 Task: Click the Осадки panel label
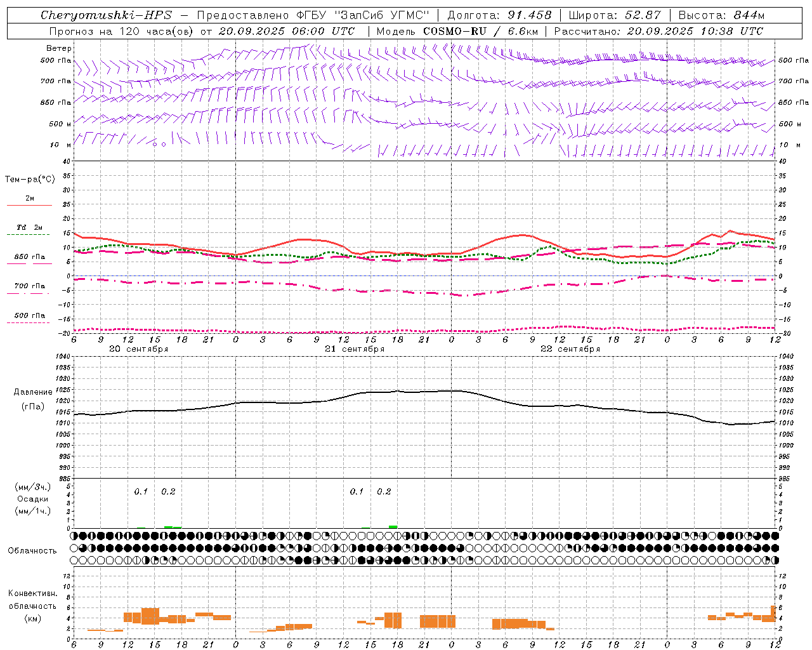[34, 499]
